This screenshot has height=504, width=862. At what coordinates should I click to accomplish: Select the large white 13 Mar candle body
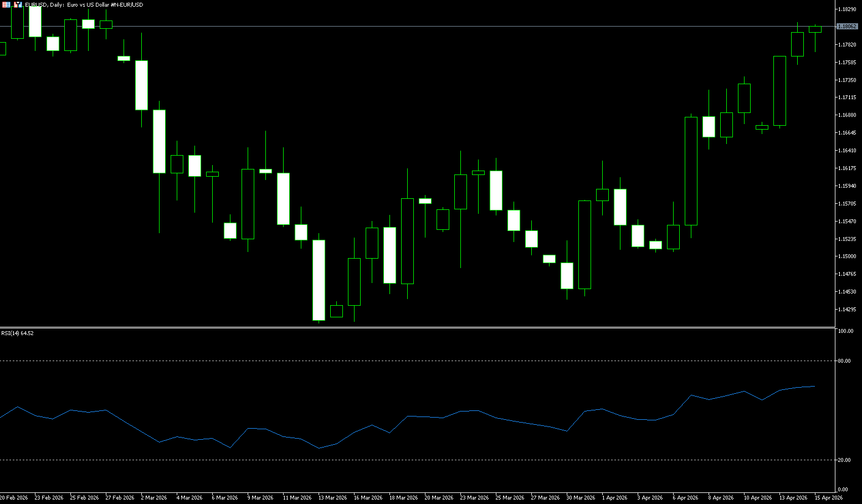(x=319, y=280)
